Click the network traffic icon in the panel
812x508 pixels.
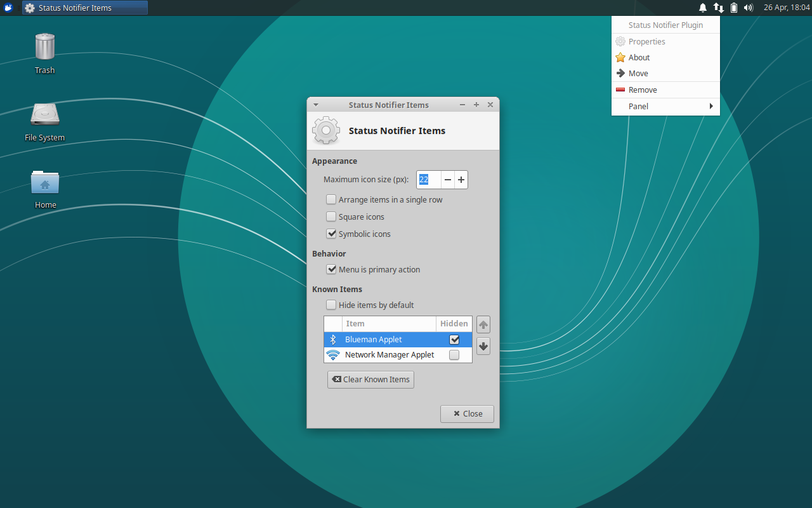point(718,8)
